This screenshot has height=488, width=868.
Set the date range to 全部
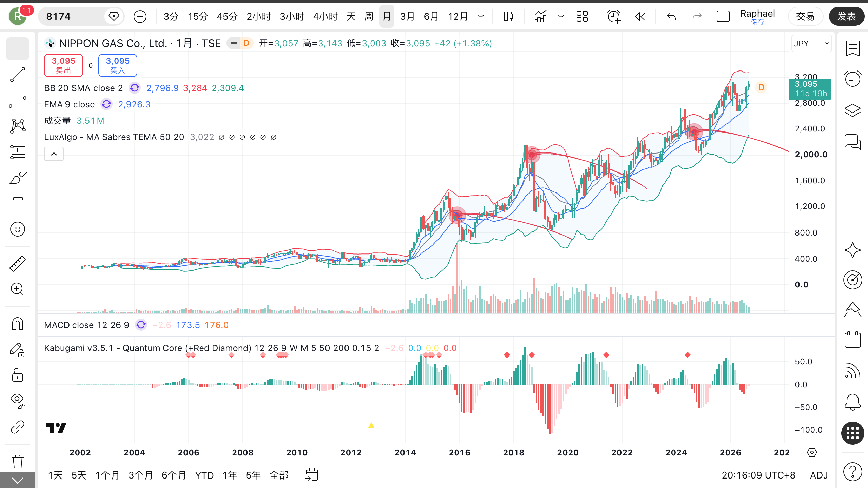point(279,475)
